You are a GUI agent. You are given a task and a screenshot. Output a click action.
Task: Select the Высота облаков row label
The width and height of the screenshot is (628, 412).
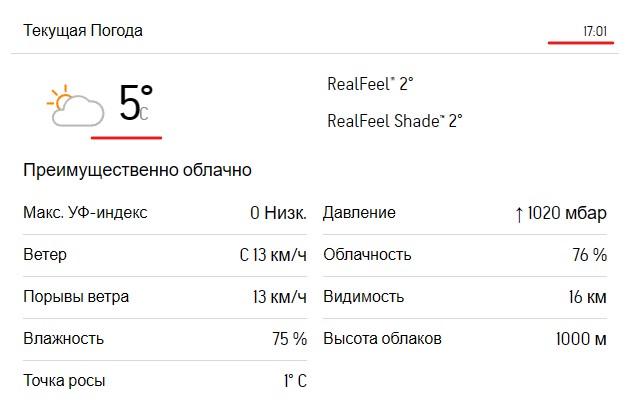[382, 339]
